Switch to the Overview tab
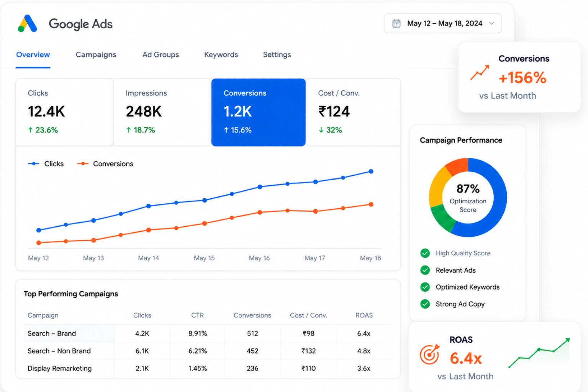The image size is (588, 392). point(33,55)
